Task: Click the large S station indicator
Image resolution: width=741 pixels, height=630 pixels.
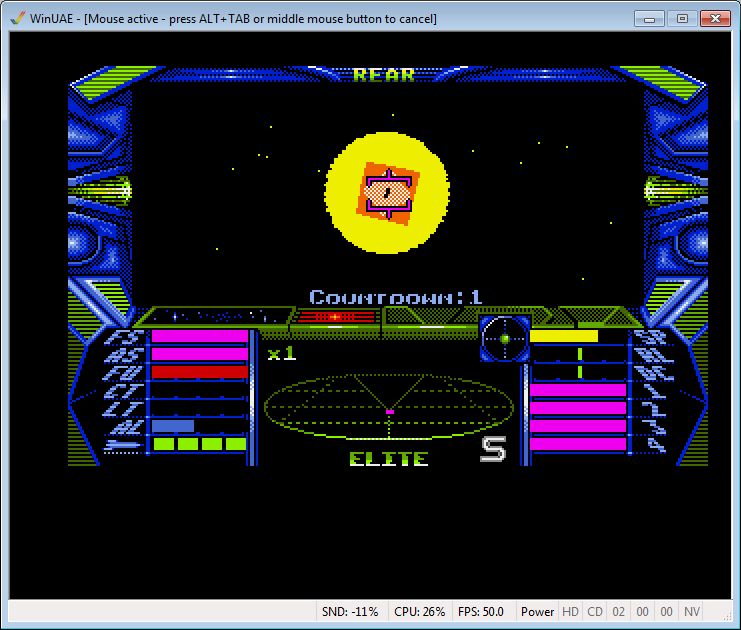Action: pos(493,449)
